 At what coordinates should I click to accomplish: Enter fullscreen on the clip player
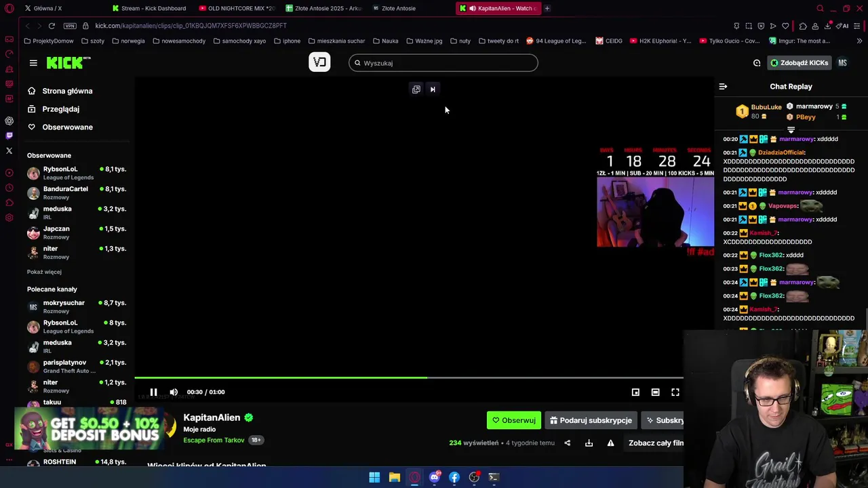pos(675,392)
